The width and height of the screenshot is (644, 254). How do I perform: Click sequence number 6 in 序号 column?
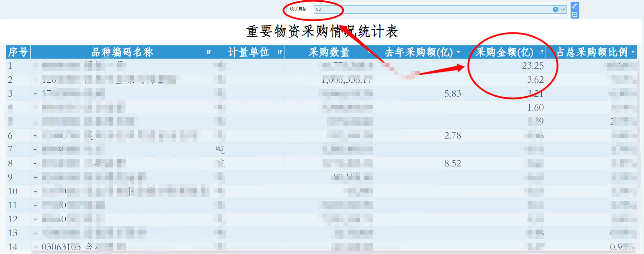point(10,135)
